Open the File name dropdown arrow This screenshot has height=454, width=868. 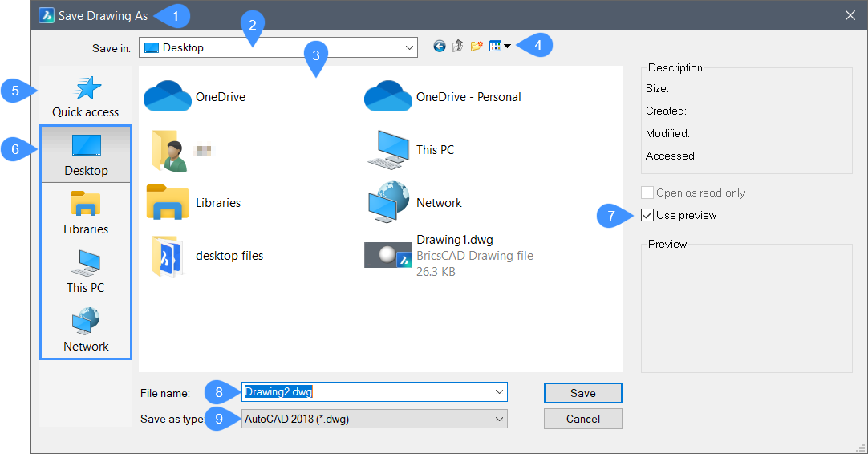499,392
